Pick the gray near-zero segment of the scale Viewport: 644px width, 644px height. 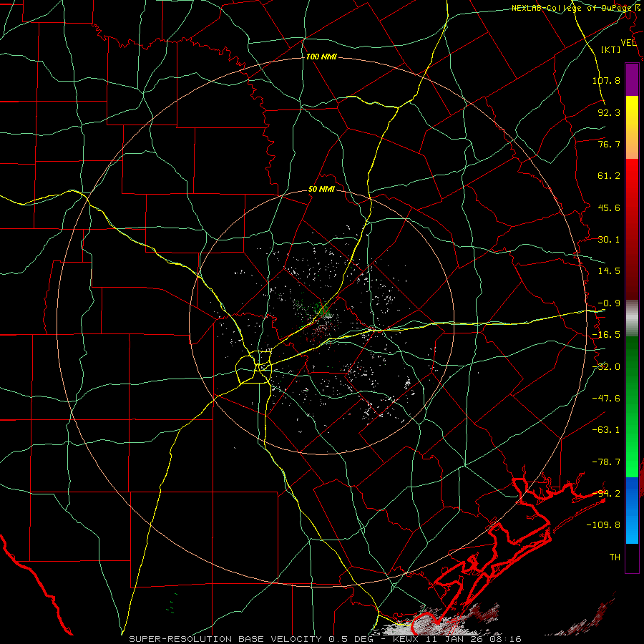632,318
